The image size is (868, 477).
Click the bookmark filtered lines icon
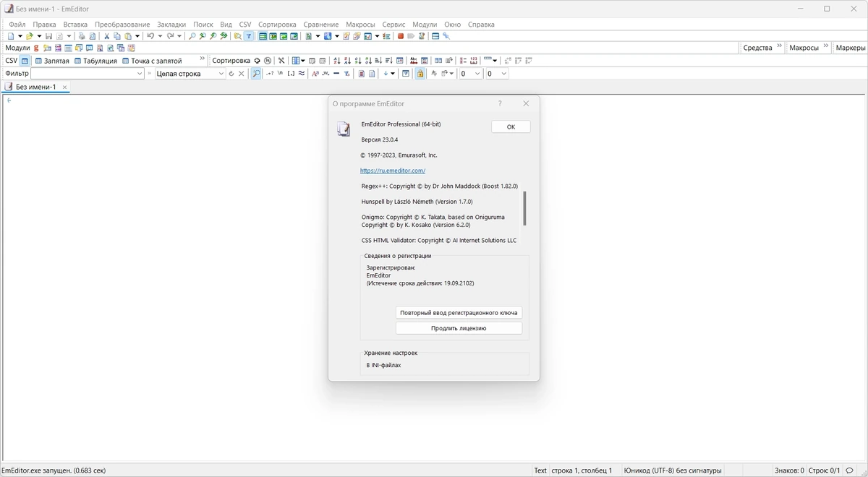362,74
